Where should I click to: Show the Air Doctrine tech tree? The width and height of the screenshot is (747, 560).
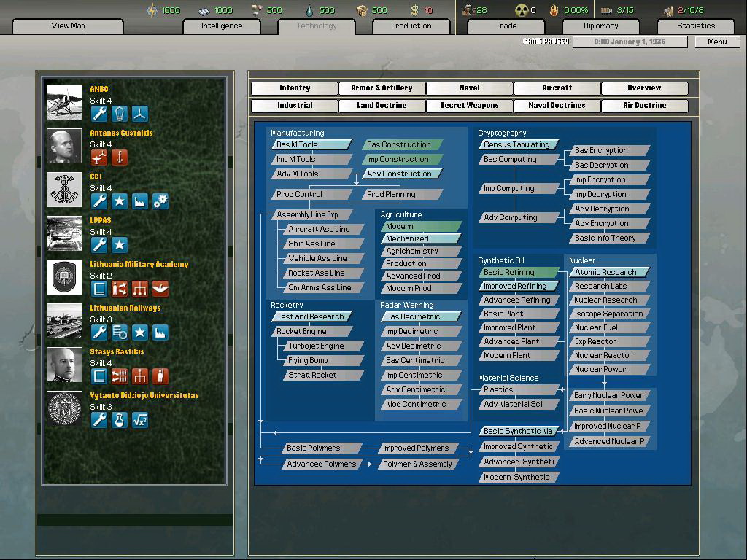644,106
